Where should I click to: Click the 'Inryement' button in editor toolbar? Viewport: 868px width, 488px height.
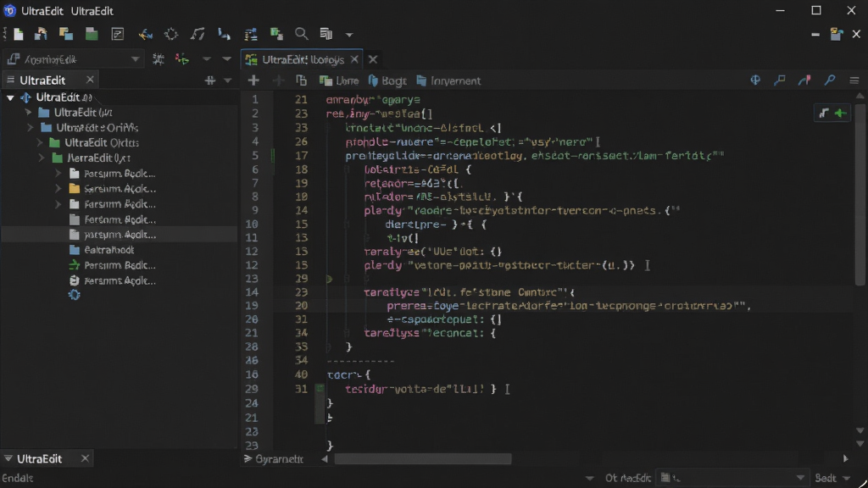click(x=449, y=80)
